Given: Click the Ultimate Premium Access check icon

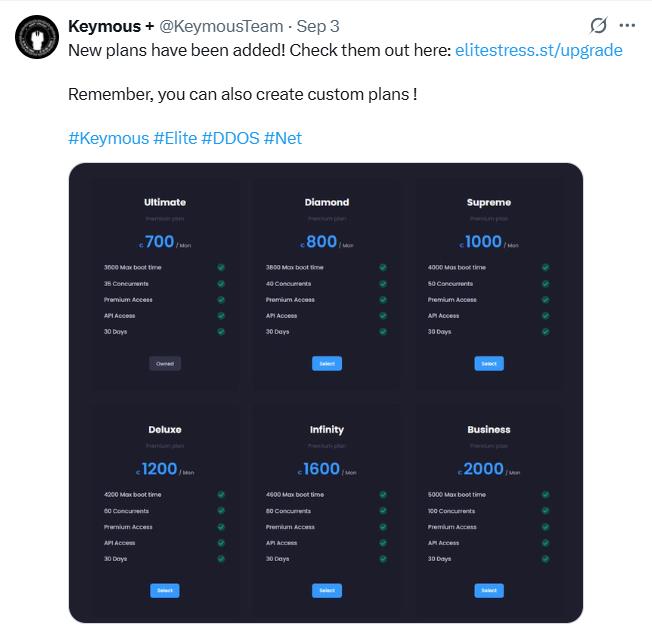Looking at the screenshot, I should [x=221, y=300].
